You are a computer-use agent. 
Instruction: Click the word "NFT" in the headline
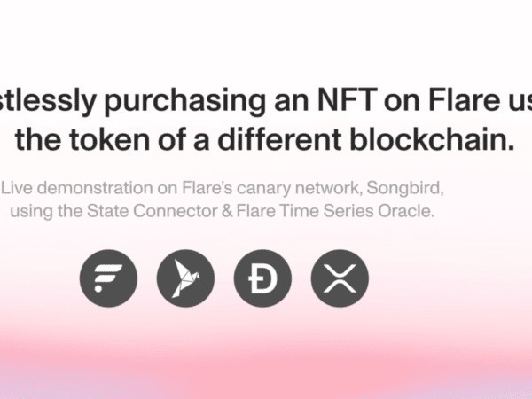click(348, 100)
